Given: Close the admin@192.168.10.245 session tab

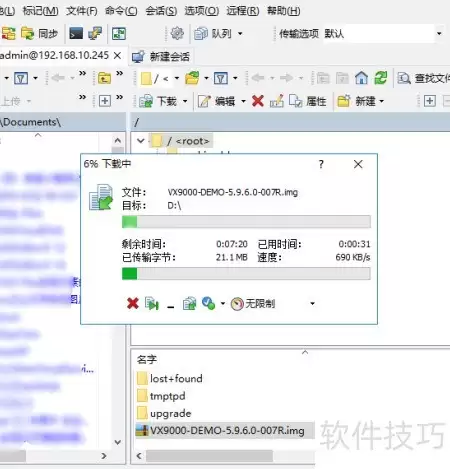Looking at the screenshot, I should coord(117,56).
